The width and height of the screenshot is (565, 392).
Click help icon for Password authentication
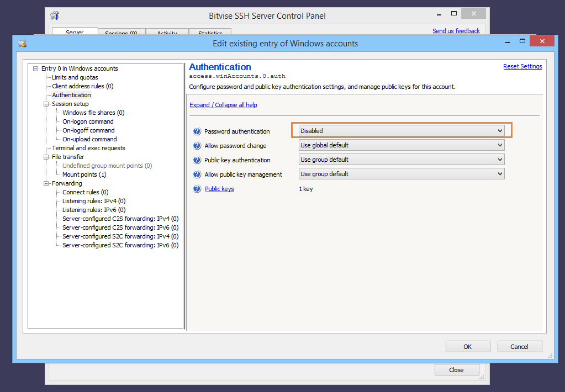[x=197, y=131]
